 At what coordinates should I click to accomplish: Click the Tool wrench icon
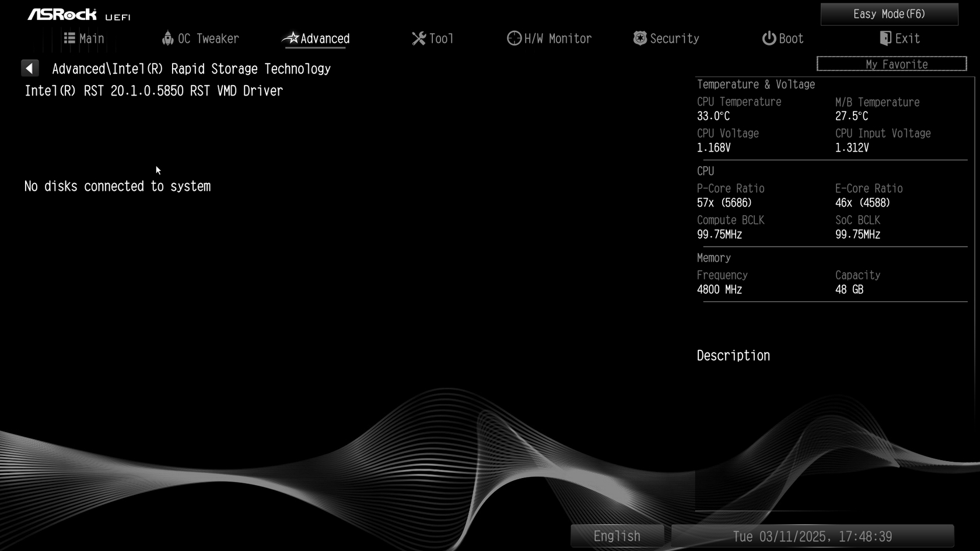click(x=419, y=38)
